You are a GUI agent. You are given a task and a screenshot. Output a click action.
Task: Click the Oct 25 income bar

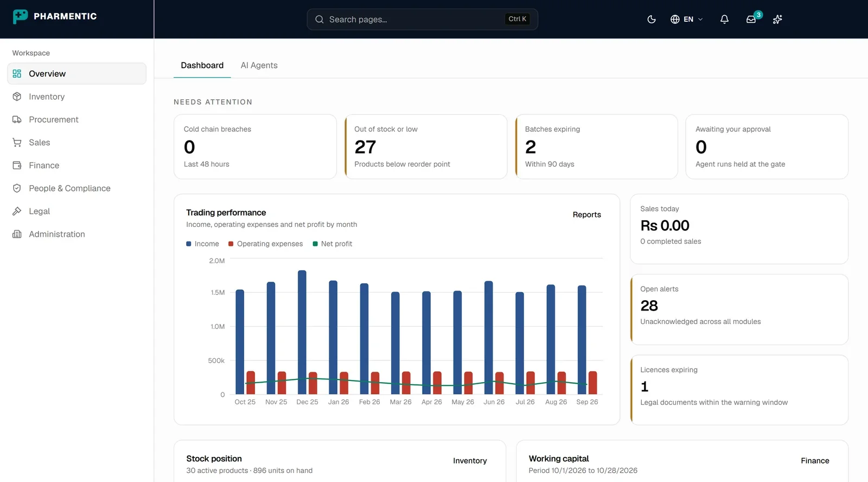coord(240,342)
